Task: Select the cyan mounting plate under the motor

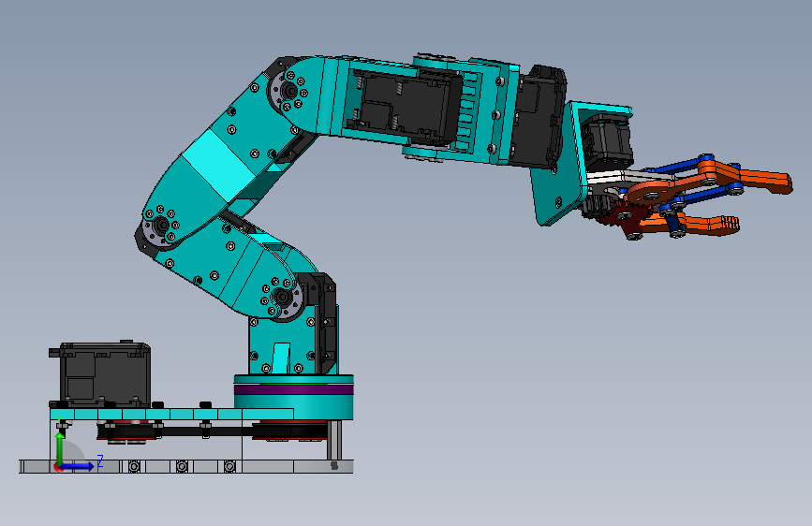Action: coord(172,414)
